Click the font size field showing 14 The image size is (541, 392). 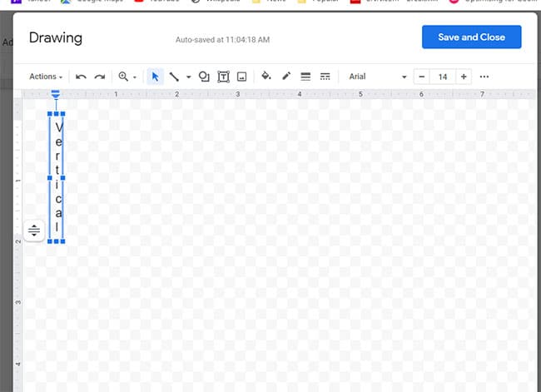pyautogui.click(x=443, y=77)
